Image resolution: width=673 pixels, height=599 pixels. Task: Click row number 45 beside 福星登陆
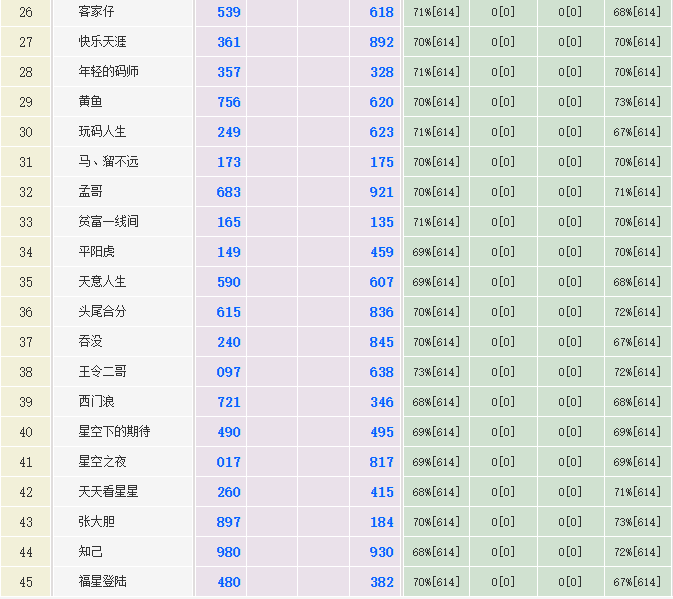(x=26, y=582)
